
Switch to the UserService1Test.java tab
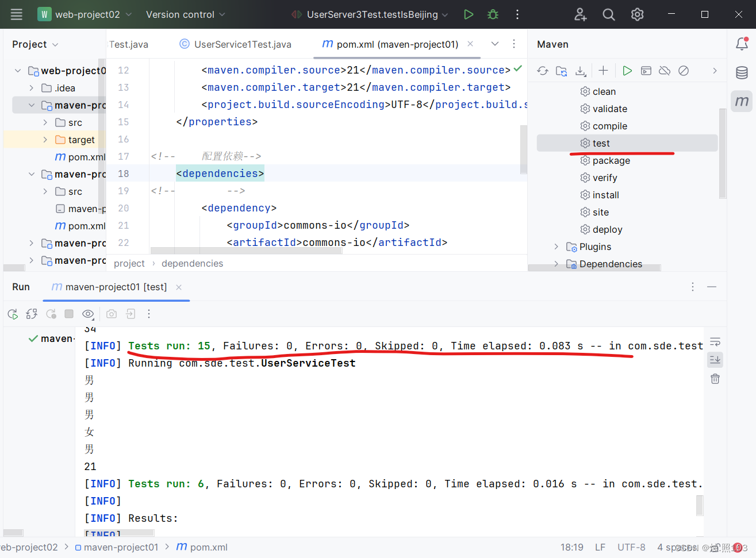[235, 44]
